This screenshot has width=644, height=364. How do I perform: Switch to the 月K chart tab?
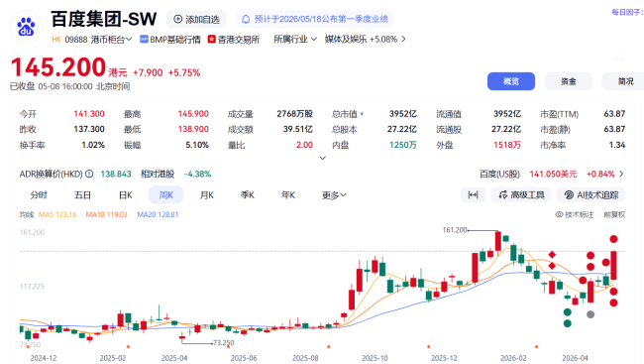click(x=207, y=195)
